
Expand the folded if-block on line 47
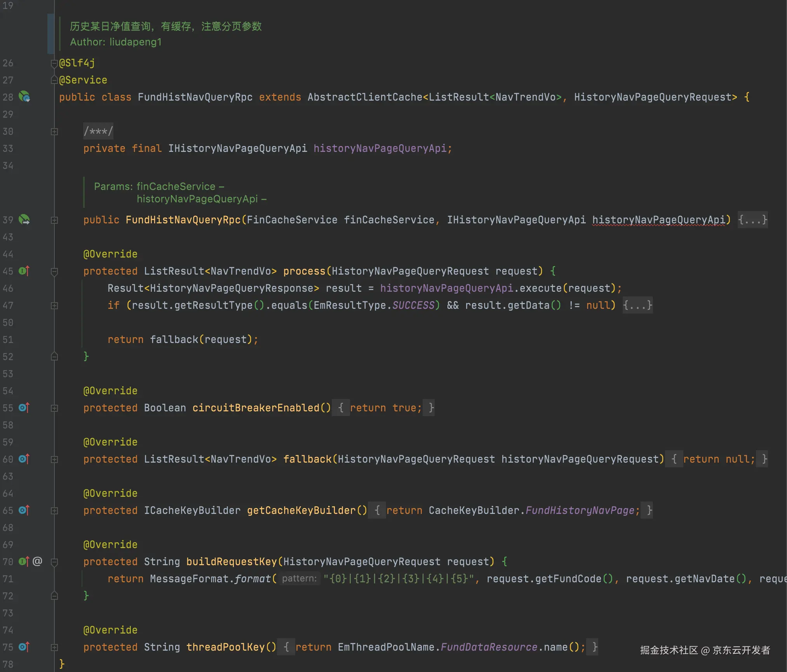point(54,306)
